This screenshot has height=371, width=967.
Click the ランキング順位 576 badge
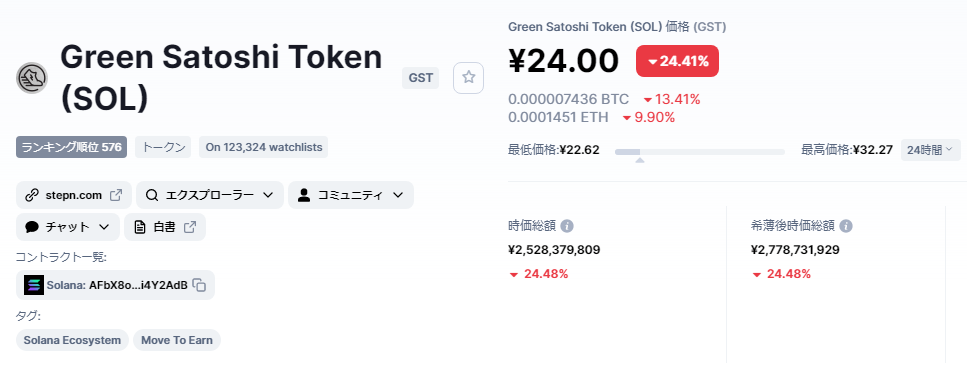pos(72,147)
